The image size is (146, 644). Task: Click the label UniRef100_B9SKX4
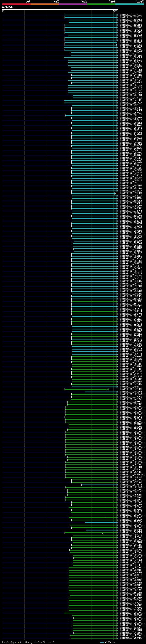[131, 35]
